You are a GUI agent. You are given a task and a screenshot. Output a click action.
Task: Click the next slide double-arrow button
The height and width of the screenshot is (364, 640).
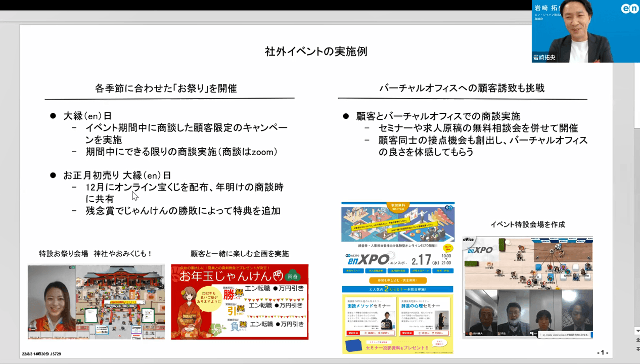coord(637,349)
